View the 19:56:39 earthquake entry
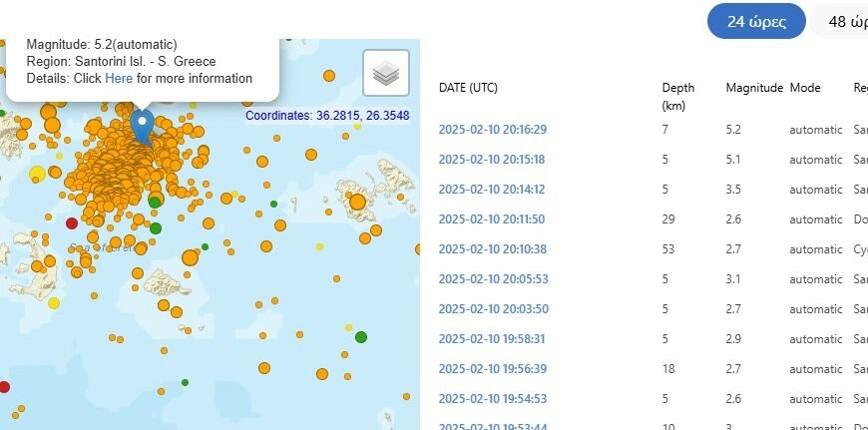 tap(493, 368)
